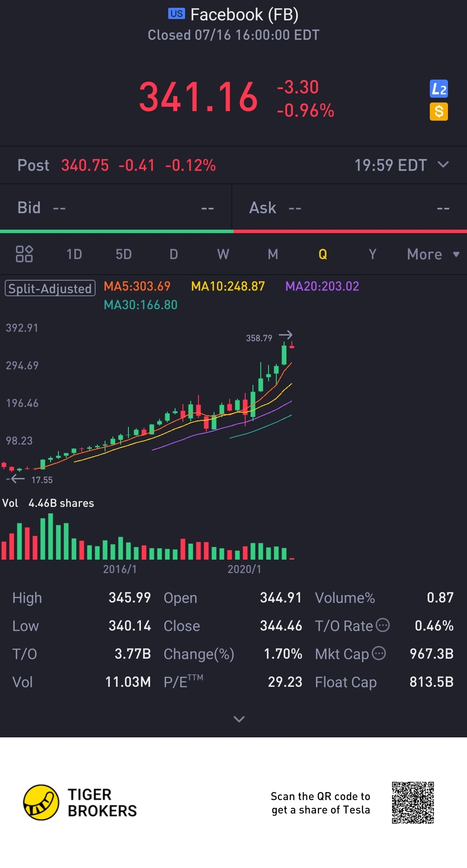The height and width of the screenshot is (868, 467).
Task: Tap the QR code image
Action: click(413, 803)
